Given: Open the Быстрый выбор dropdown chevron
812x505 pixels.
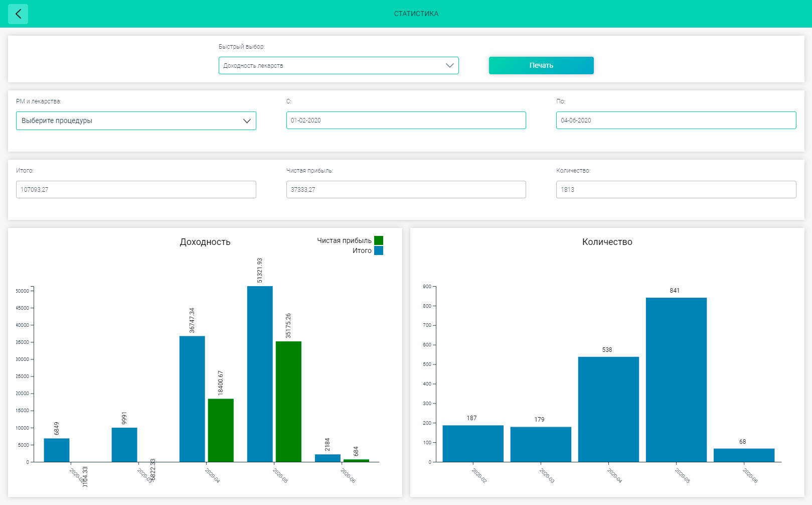Looking at the screenshot, I should tap(449, 66).
